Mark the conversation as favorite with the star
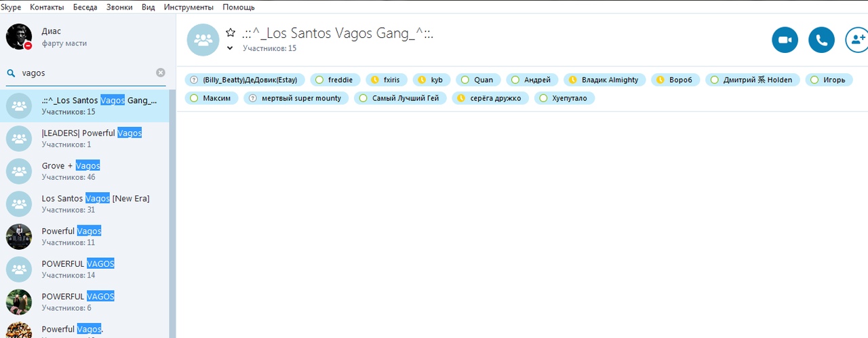Viewport: 868px width, 338px height. [x=231, y=33]
